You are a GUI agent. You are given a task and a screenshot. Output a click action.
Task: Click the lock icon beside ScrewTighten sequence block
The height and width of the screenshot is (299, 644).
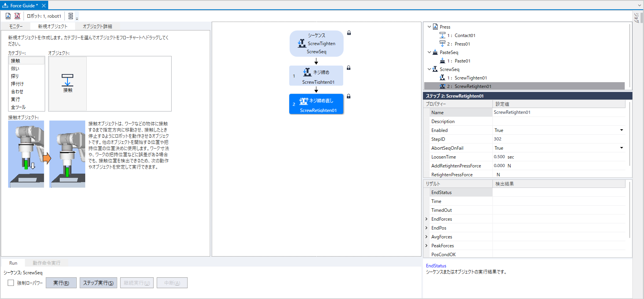349,33
